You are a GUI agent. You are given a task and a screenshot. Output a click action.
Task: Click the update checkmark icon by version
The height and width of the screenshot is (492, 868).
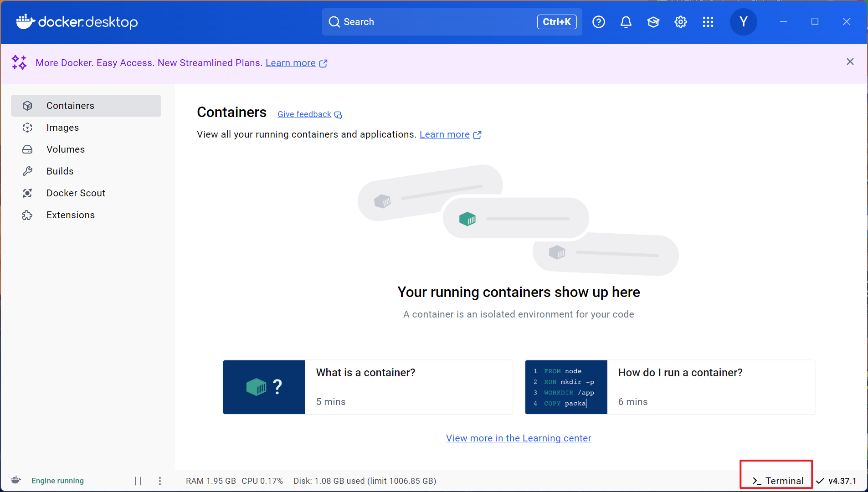pos(820,481)
